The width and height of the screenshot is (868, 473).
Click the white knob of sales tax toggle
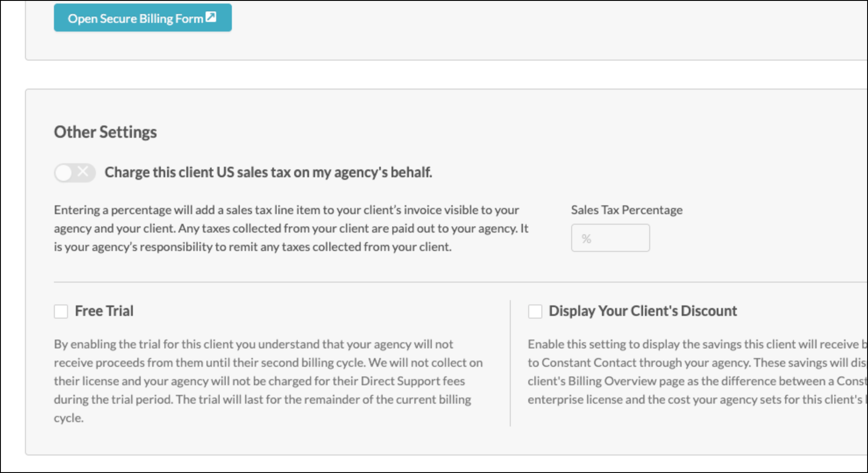click(64, 173)
